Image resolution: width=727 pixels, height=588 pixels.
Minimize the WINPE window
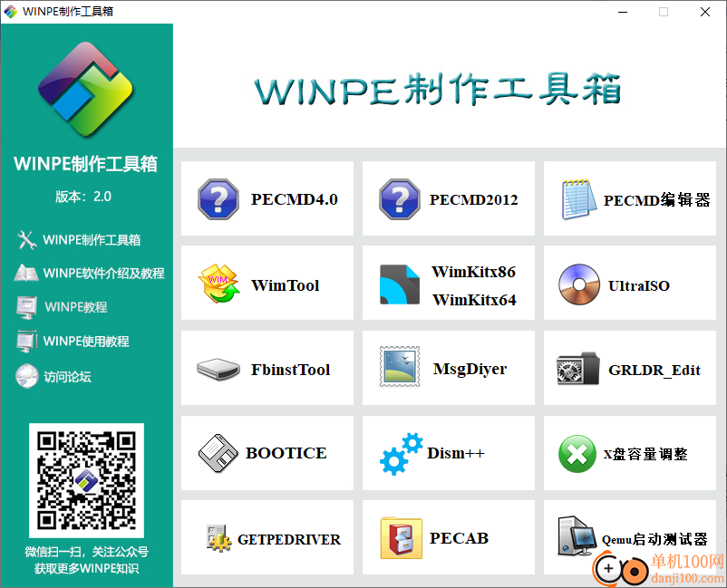pyautogui.click(x=623, y=12)
